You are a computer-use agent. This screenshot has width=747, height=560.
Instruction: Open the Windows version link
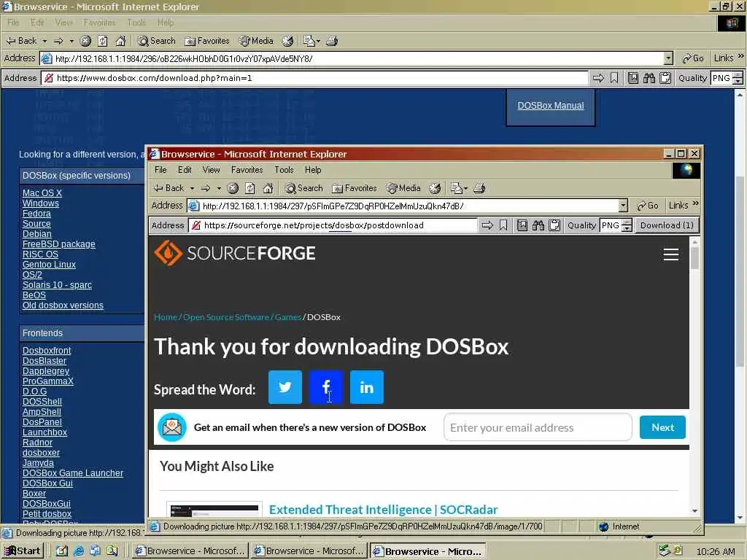41,203
